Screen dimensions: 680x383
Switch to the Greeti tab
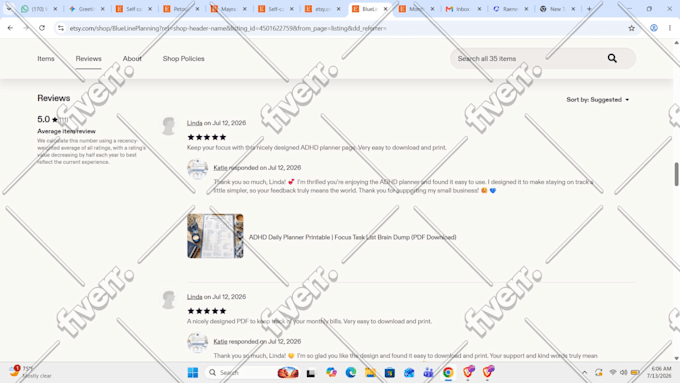(x=87, y=9)
